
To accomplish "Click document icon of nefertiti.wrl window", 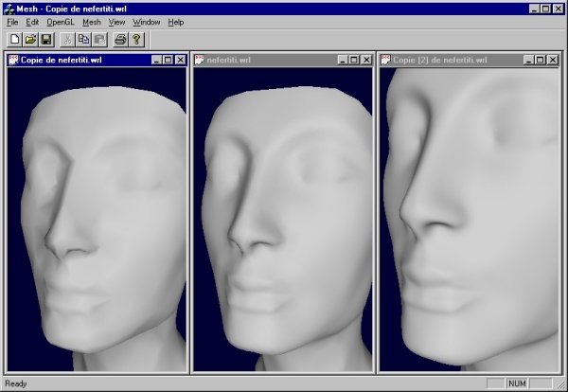I will [200, 60].
